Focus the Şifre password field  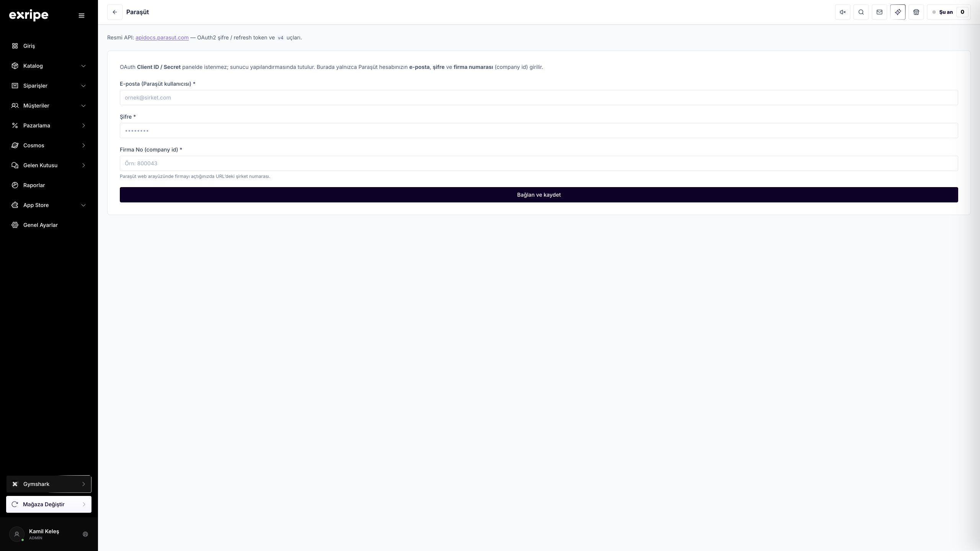pos(539,130)
